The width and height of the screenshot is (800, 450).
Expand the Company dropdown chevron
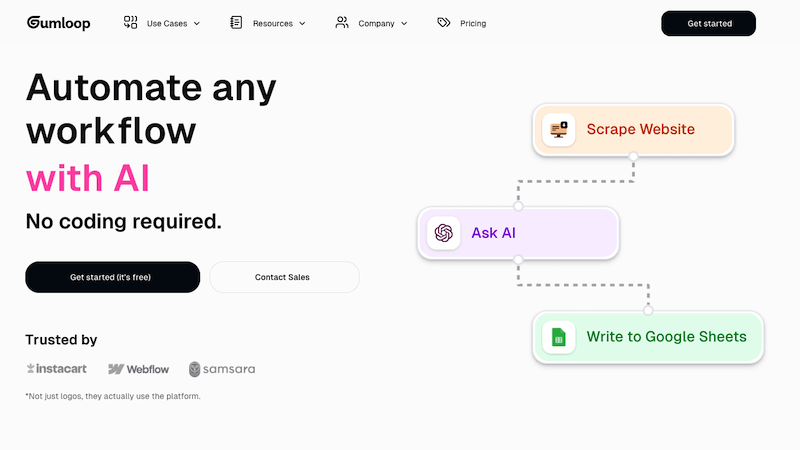[404, 23]
